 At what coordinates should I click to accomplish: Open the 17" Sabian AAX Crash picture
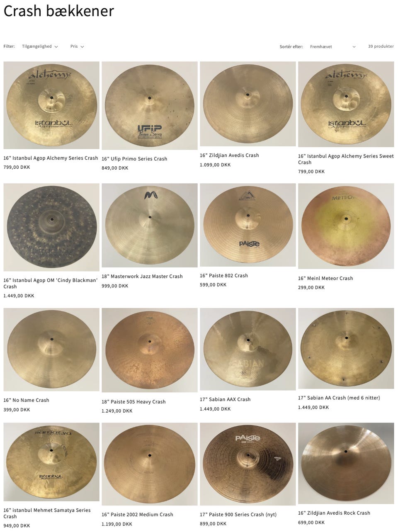[248, 349]
